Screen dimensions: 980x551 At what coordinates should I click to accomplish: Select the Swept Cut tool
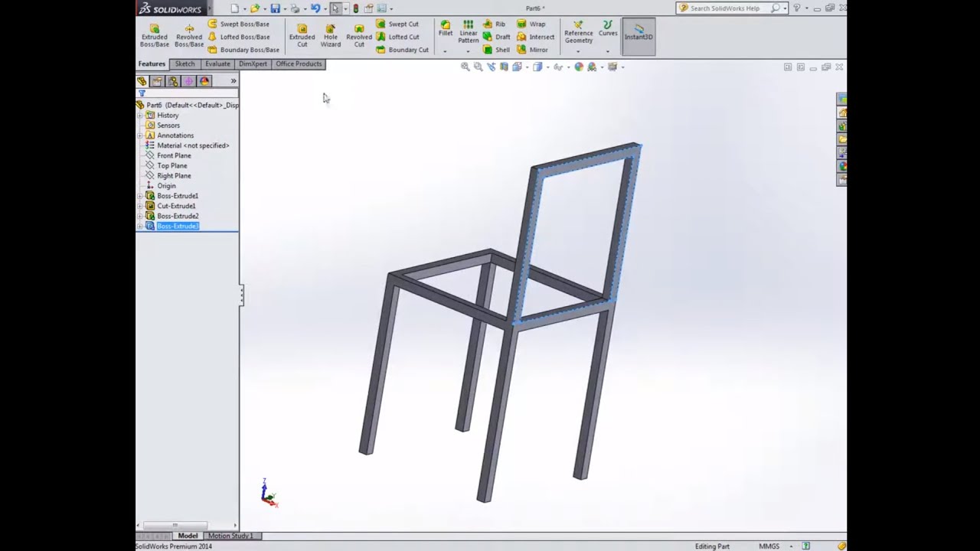tap(397, 24)
